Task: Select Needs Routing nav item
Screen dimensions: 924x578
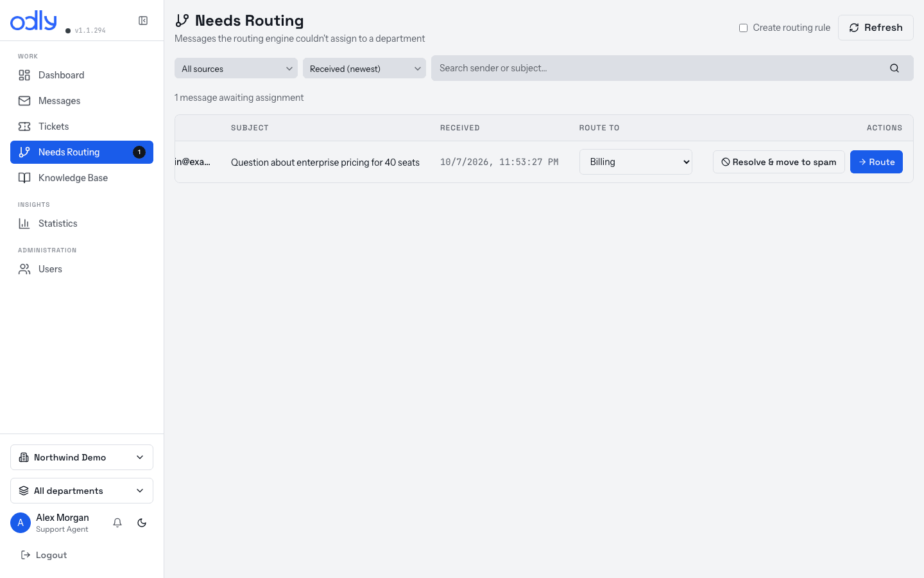Action: (x=81, y=152)
